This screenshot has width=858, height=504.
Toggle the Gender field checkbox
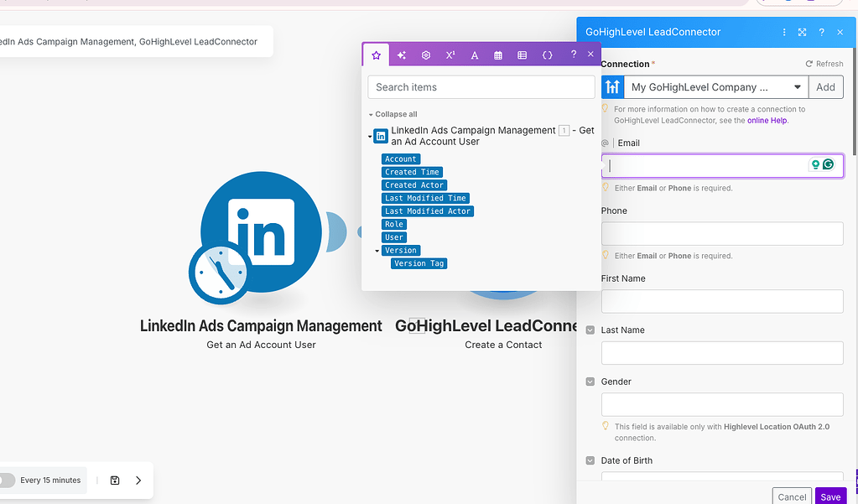590,382
